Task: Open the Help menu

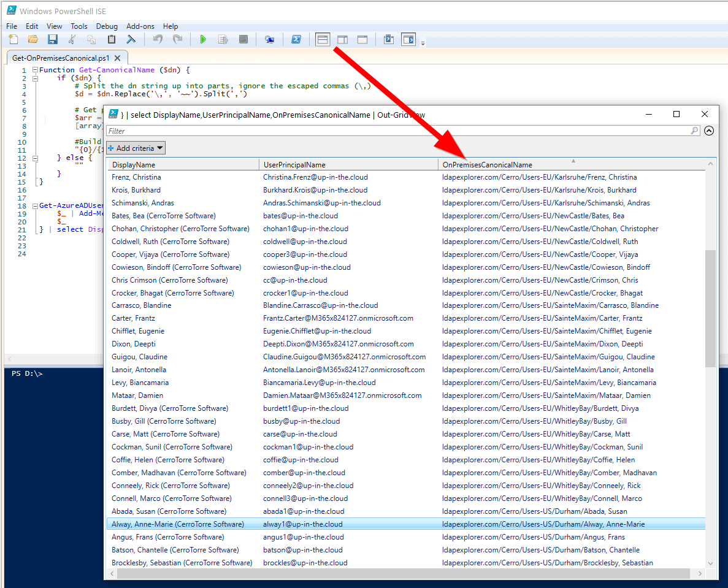Action: (x=171, y=26)
